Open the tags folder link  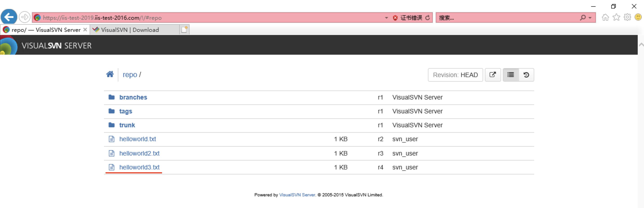click(x=126, y=111)
